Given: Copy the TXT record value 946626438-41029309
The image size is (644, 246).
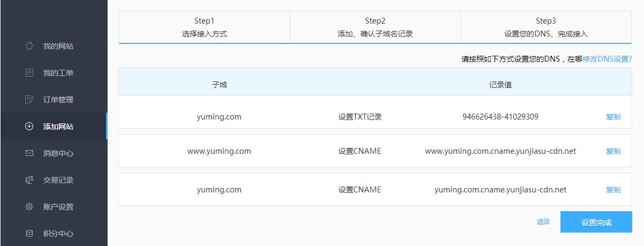Looking at the screenshot, I should pos(613,117).
